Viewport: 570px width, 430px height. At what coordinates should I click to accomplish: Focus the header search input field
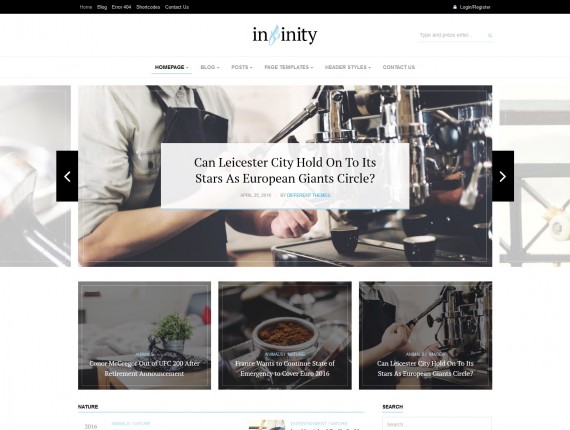452,35
